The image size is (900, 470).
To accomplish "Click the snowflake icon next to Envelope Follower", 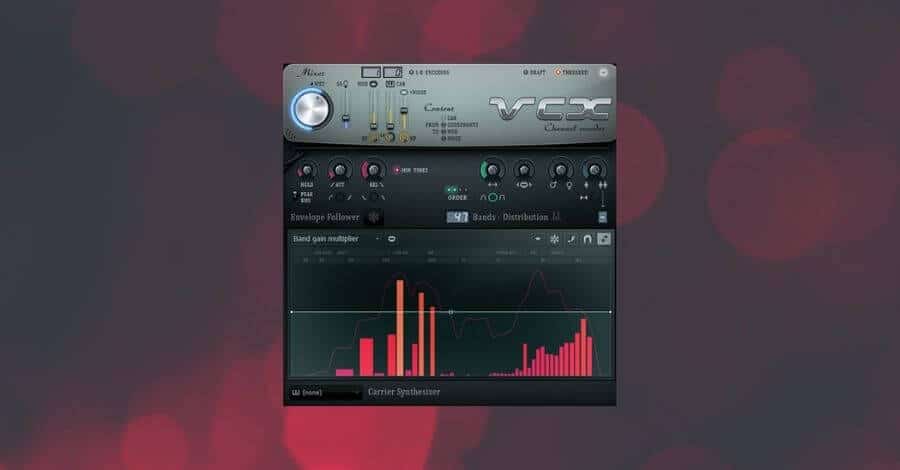I will coord(374,217).
